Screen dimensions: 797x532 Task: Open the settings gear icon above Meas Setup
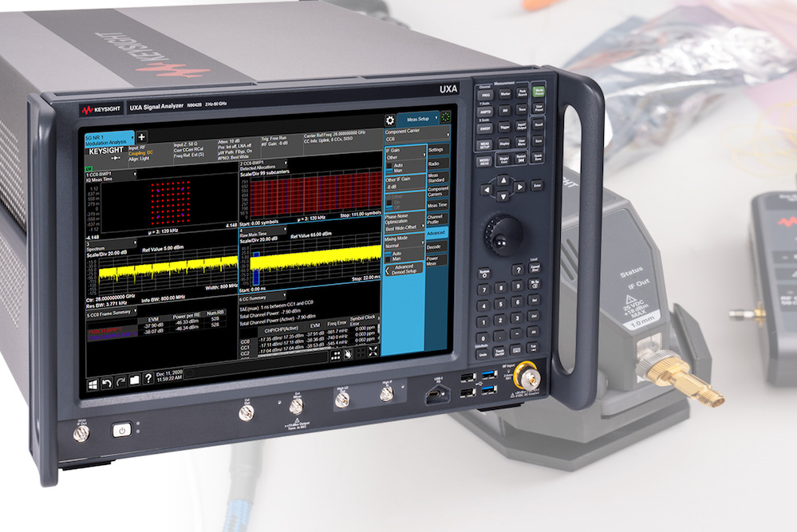pyautogui.click(x=391, y=120)
